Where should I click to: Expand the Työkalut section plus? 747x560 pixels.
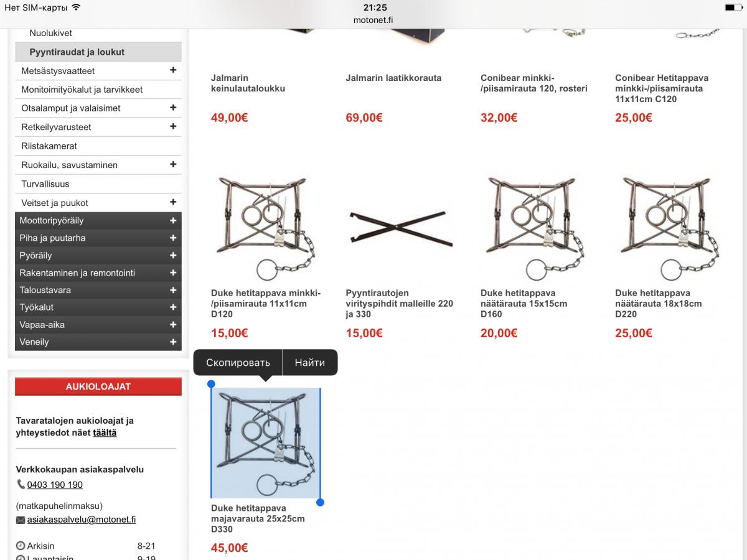[173, 307]
